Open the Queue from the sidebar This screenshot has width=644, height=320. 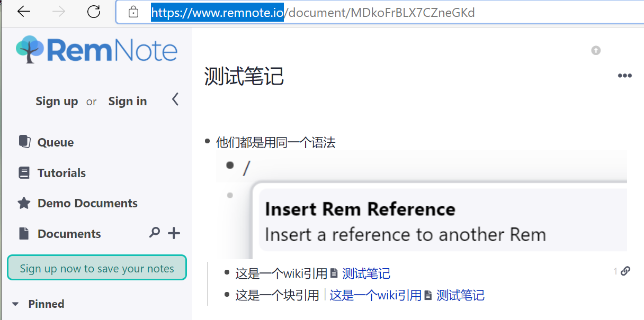click(x=56, y=142)
